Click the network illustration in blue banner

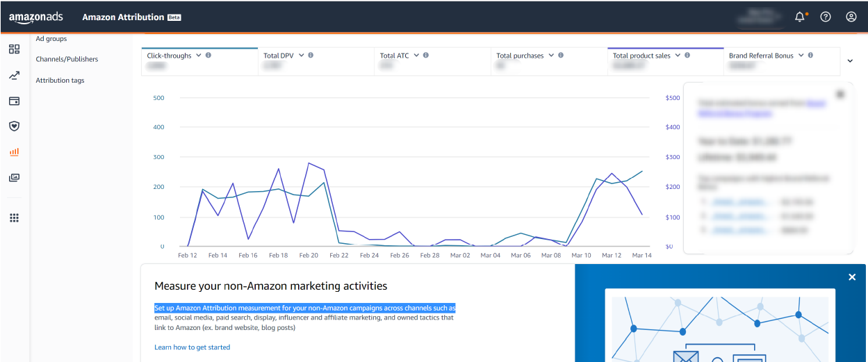[720, 329]
